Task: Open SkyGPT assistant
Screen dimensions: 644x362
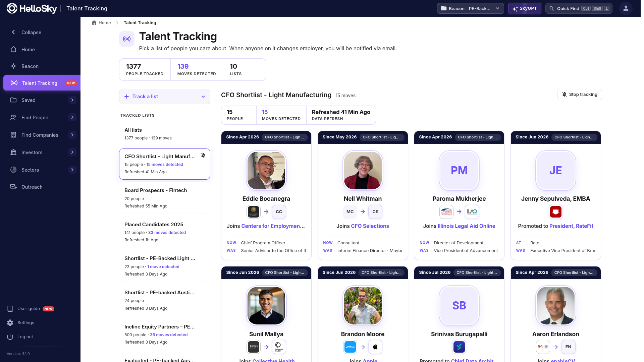Action: pyautogui.click(x=525, y=8)
